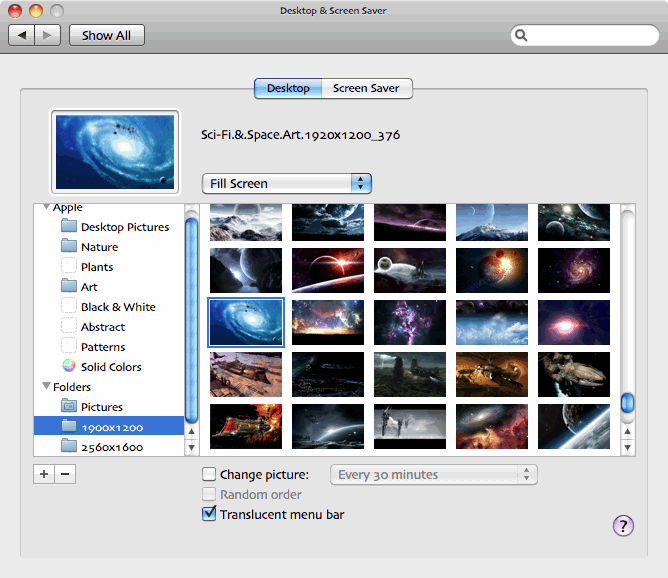Choose the colorful sunset nebula thumbnail
Screen dimensions: 668x578
328,322
